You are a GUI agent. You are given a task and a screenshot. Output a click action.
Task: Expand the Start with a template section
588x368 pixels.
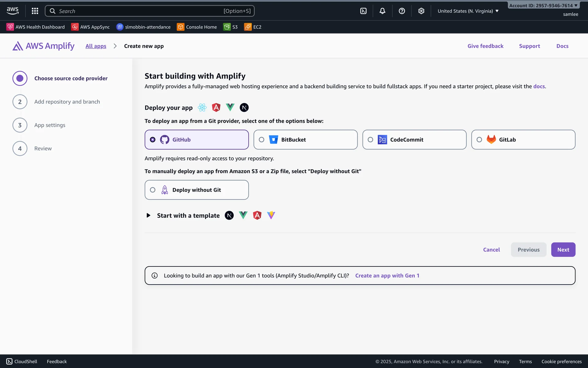(149, 215)
